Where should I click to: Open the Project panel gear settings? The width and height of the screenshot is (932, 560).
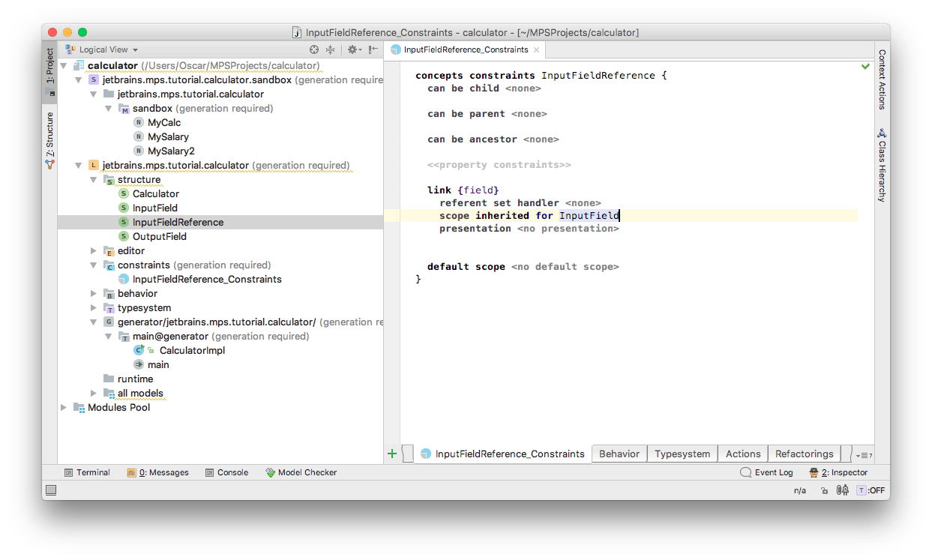coord(352,49)
